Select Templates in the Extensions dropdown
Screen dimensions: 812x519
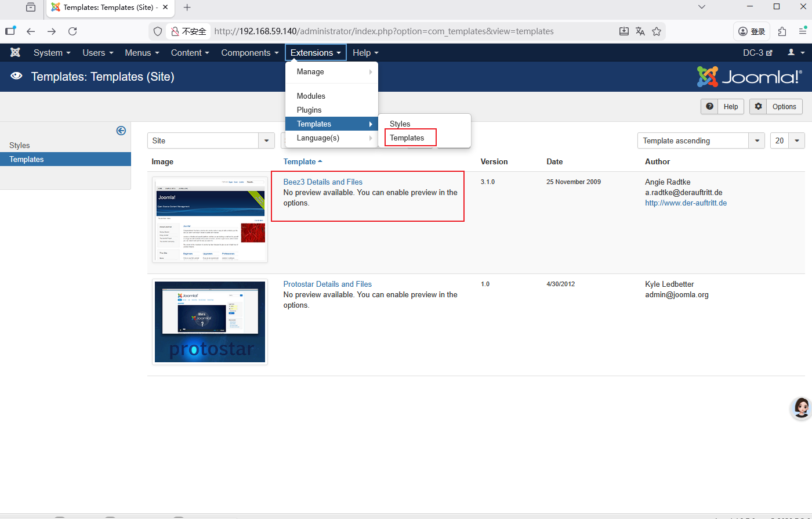(332, 124)
